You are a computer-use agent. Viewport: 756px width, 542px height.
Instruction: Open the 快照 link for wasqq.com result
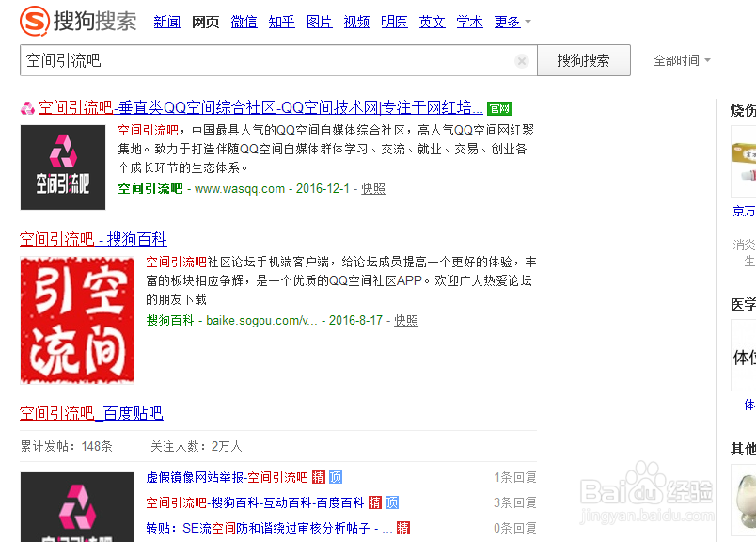click(x=373, y=189)
